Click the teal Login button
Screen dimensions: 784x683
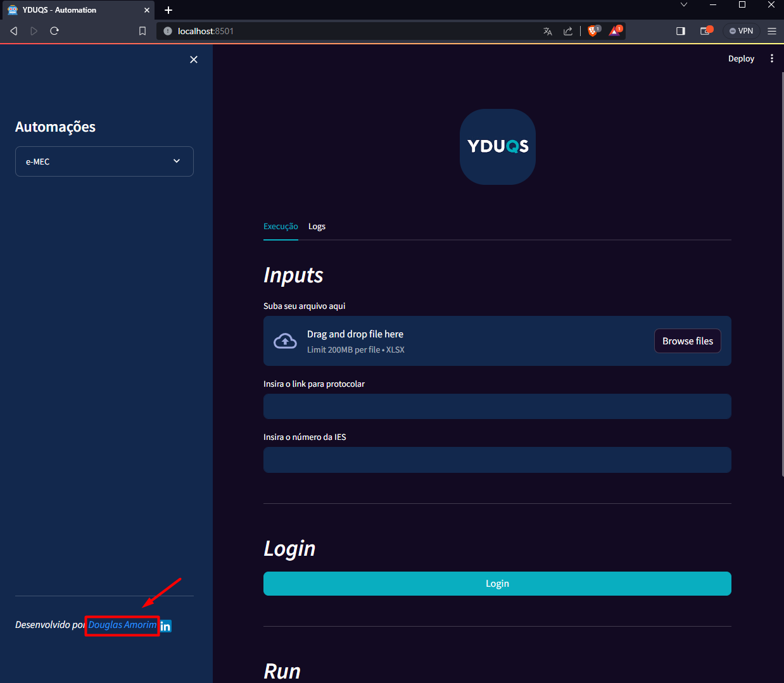(497, 584)
